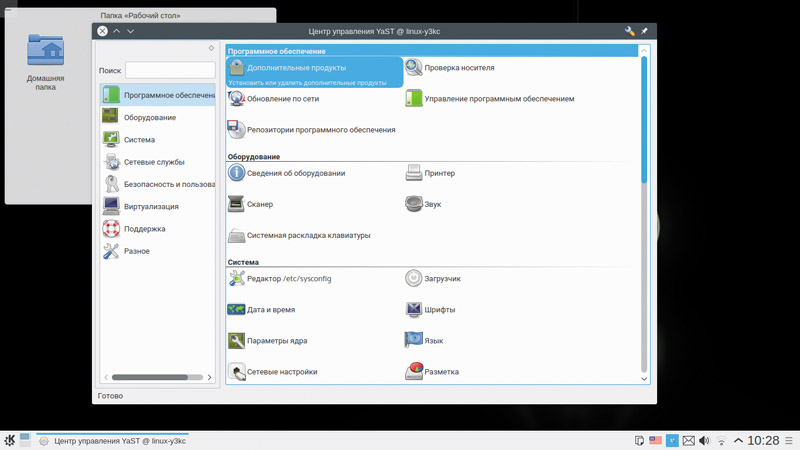
Task: Open the network wireless tray icon
Action: [x=721, y=441]
